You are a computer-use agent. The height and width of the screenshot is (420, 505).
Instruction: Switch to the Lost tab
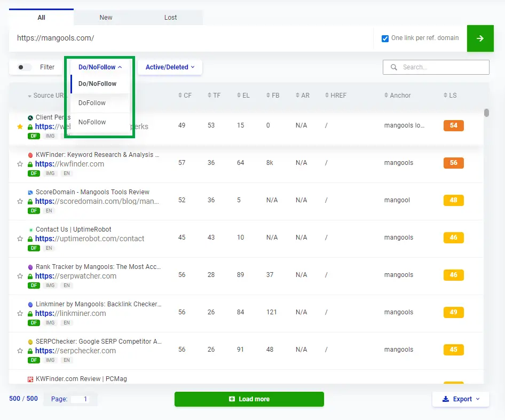pos(170,18)
